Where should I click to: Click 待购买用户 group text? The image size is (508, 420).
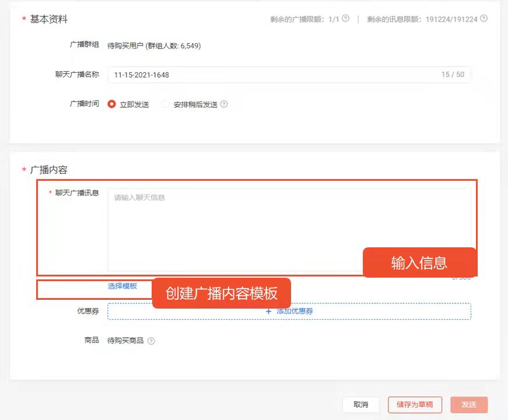click(154, 46)
